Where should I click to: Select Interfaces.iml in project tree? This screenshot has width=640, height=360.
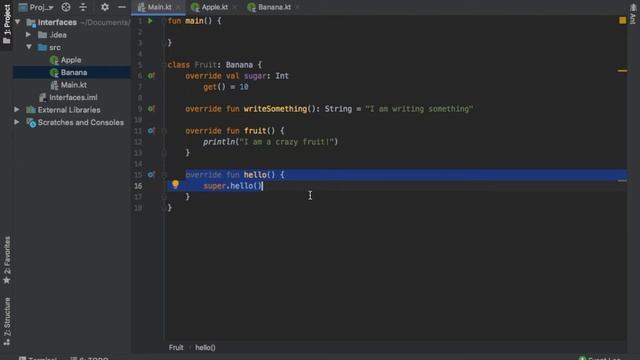click(73, 97)
